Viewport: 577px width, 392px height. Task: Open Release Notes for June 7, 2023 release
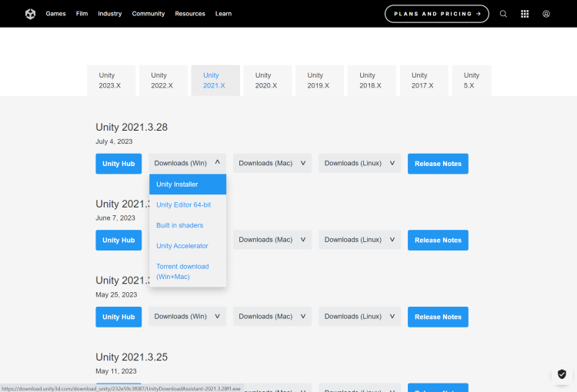pyautogui.click(x=438, y=240)
